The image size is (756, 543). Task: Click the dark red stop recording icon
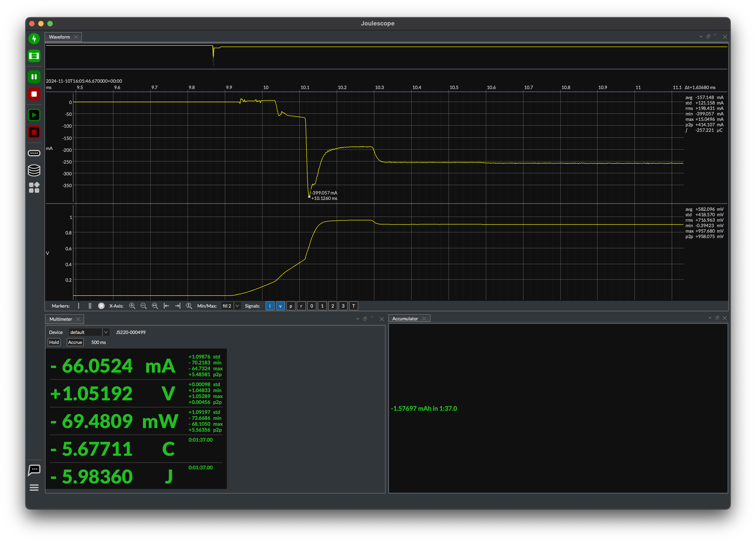tap(34, 132)
